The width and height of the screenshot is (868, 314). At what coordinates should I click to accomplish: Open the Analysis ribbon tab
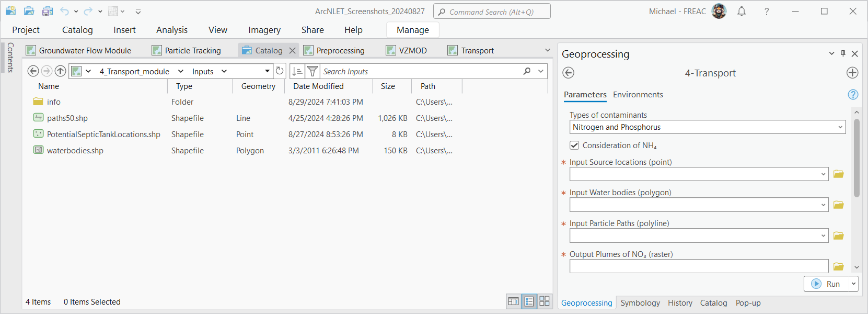pyautogui.click(x=172, y=30)
